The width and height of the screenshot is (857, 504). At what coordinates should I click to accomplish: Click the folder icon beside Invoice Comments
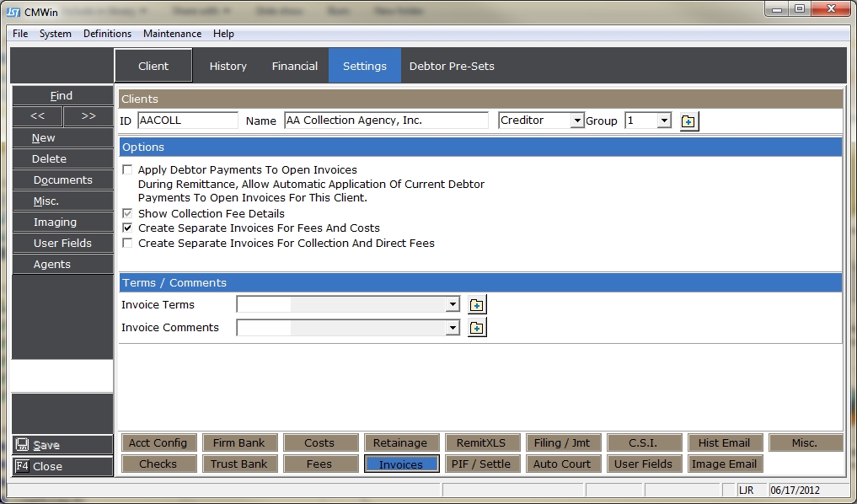click(477, 328)
